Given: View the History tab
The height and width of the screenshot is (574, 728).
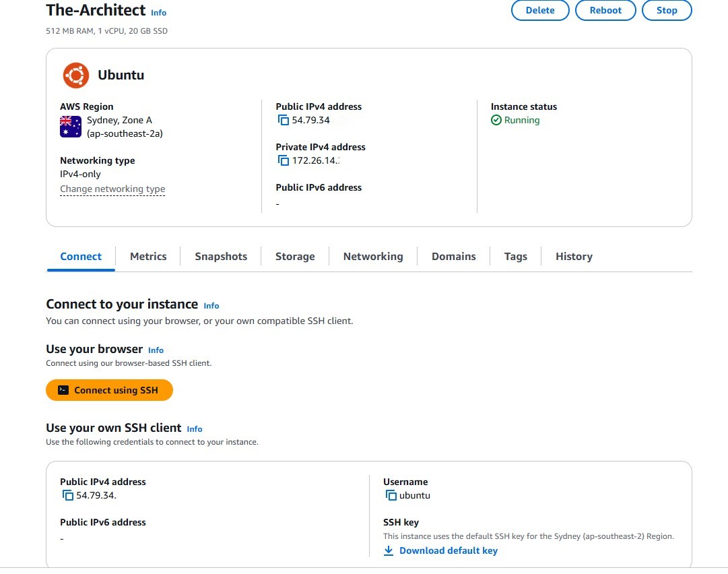Looking at the screenshot, I should pos(574,257).
